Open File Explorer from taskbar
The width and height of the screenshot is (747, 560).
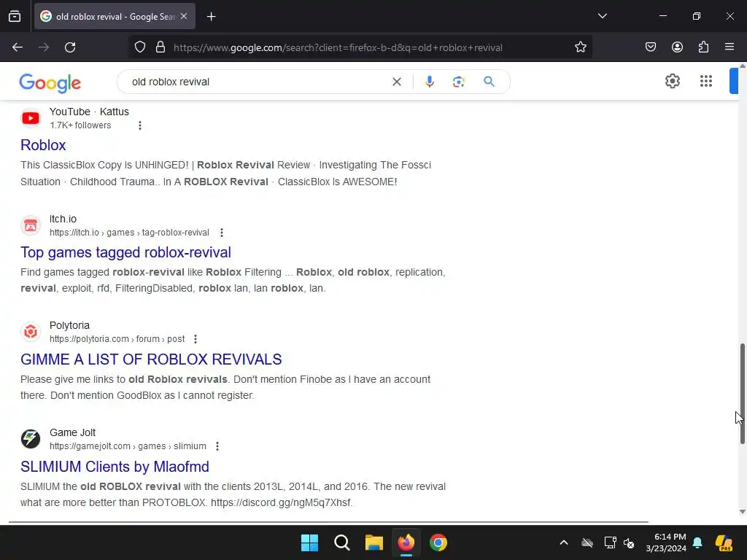pos(374,542)
